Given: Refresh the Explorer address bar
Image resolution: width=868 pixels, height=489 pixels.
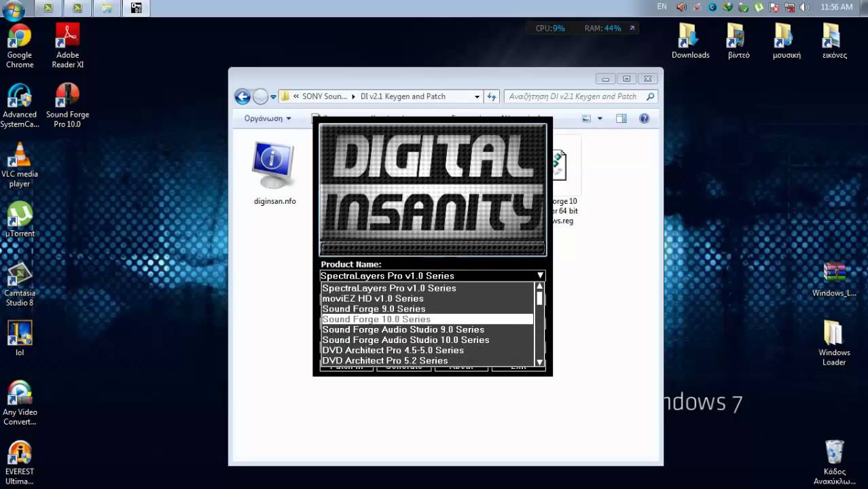Looking at the screenshot, I should coord(492,96).
